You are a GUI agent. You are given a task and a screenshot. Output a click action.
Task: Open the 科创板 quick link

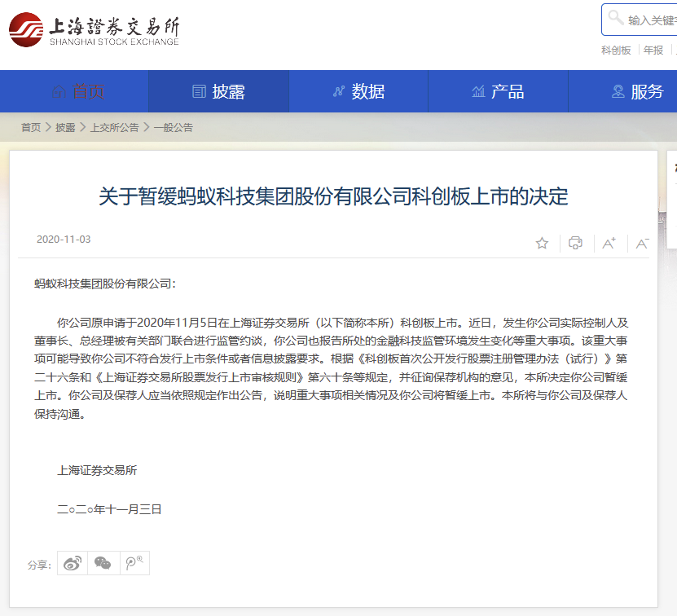(x=616, y=50)
